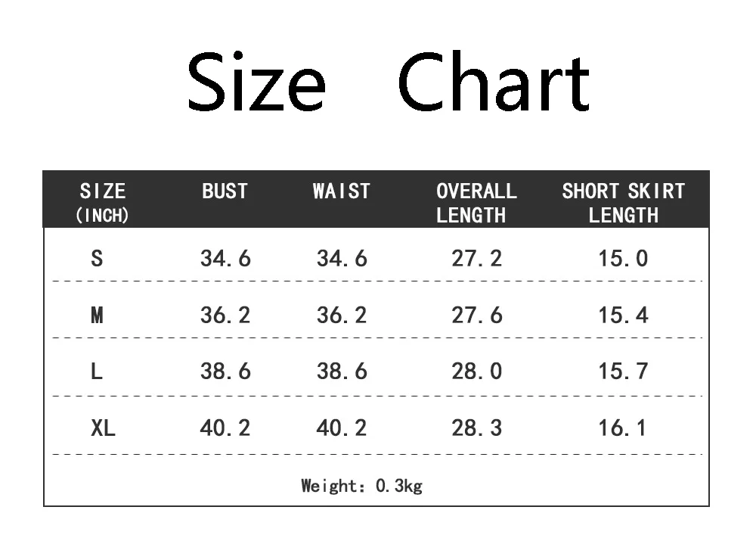Select the OVERALL LENGTH header
756x538 pixels.
coord(476,203)
